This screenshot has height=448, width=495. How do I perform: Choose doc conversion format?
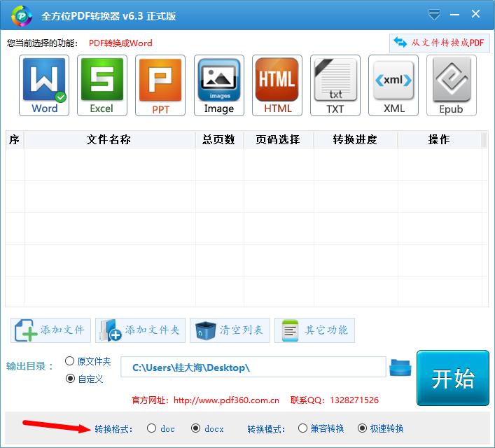[161, 428]
